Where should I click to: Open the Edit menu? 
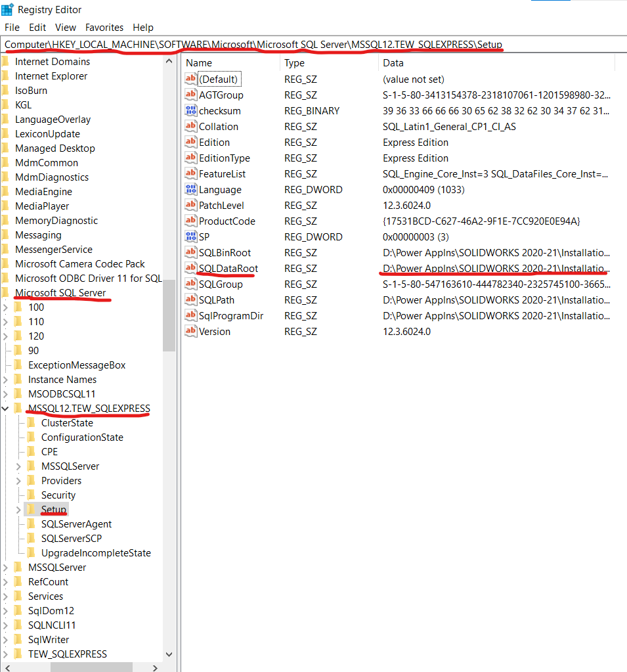(x=37, y=28)
